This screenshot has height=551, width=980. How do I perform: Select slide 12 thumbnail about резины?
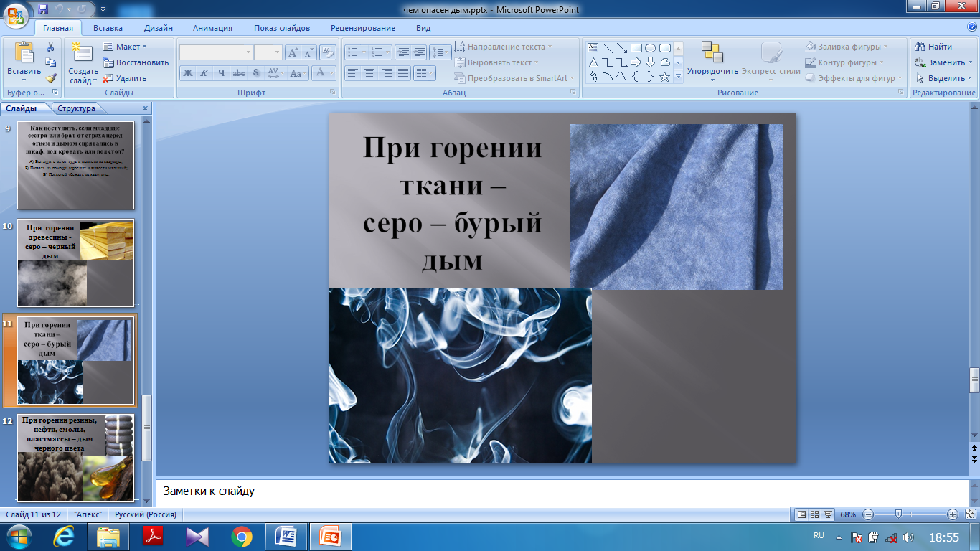coord(75,458)
